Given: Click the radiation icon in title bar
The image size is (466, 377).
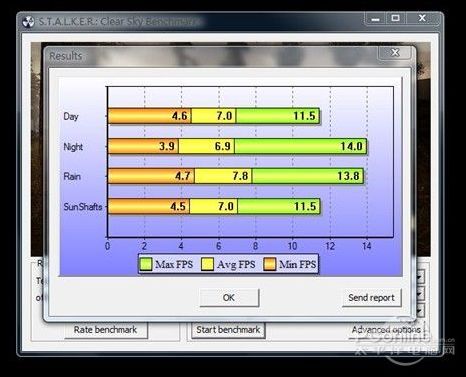Looking at the screenshot, I should pyautogui.click(x=28, y=22).
